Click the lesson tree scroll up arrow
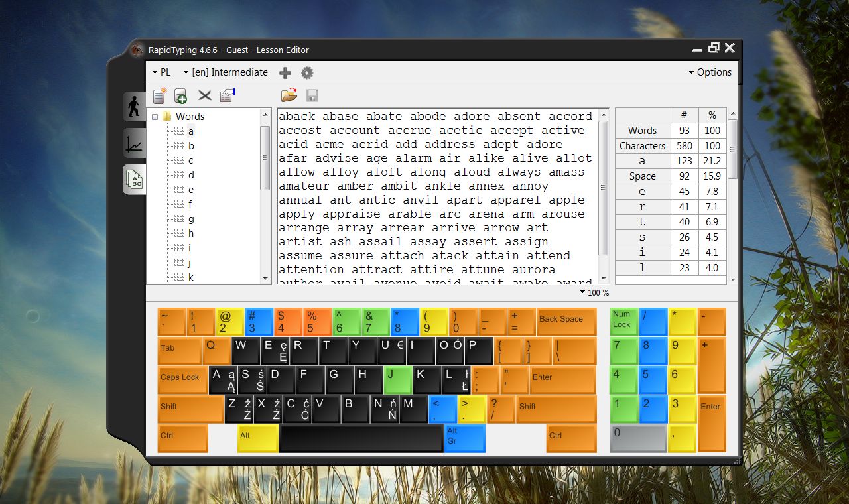Screen dimensions: 849x504 point(265,115)
